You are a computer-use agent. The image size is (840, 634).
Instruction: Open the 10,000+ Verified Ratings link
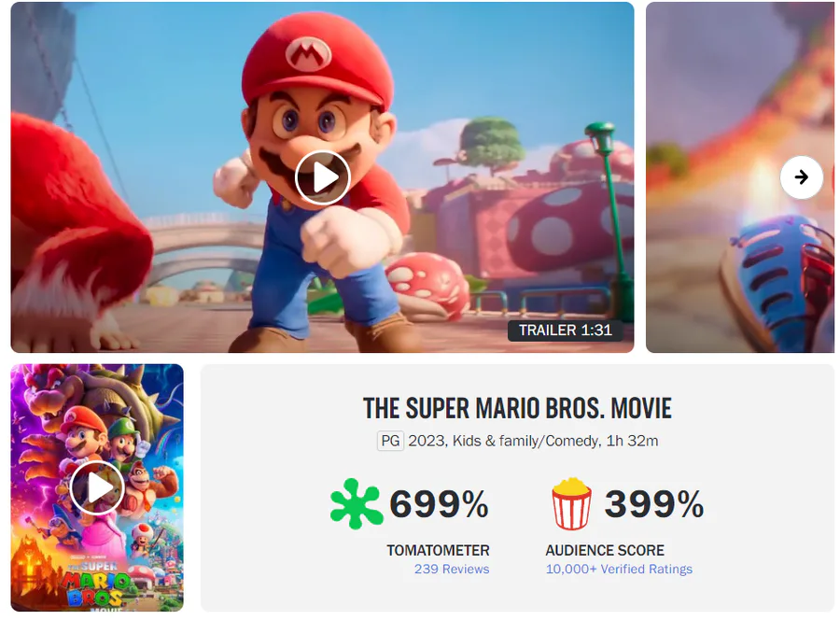(619, 570)
